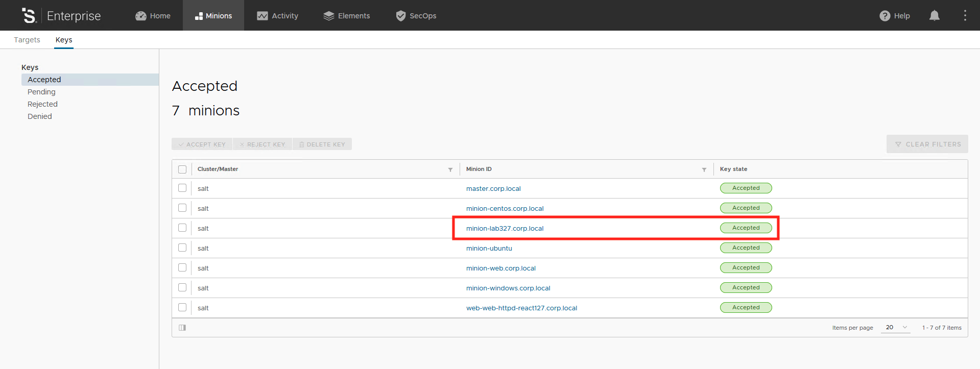Image resolution: width=980 pixels, height=369 pixels.
Task: Open the items per page dropdown
Action: [896, 328]
